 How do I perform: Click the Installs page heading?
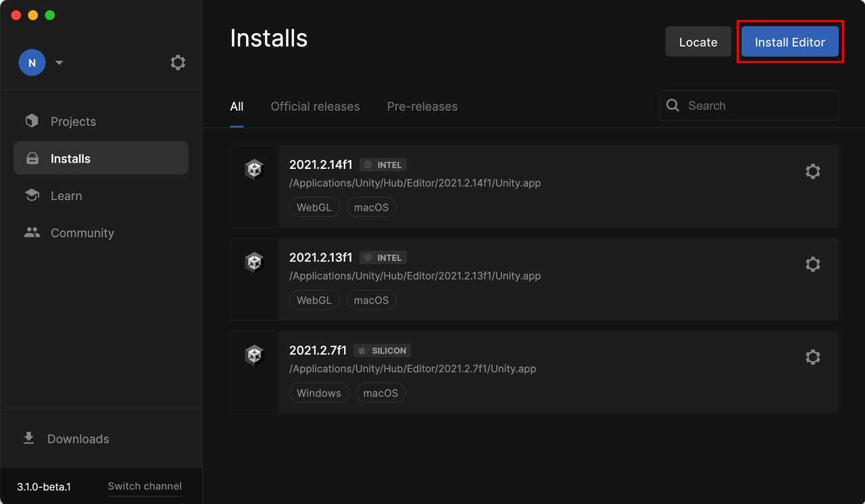(x=269, y=39)
